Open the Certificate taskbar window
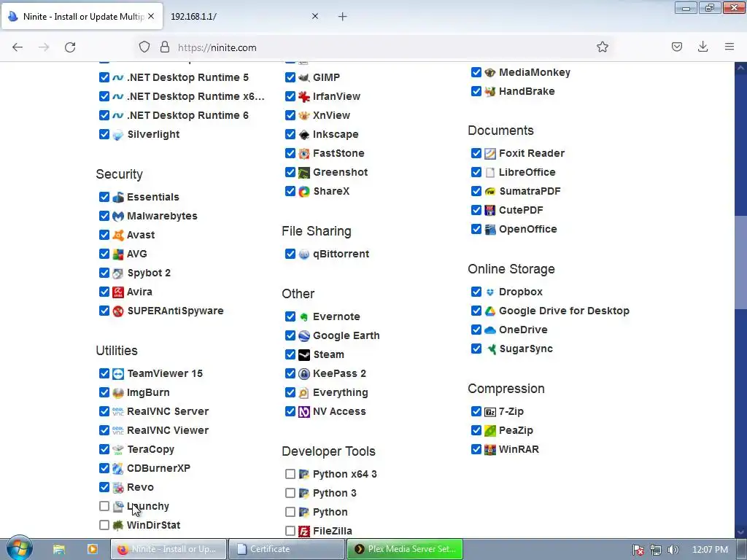Screen dimensions: 747x560 point(286,549)
